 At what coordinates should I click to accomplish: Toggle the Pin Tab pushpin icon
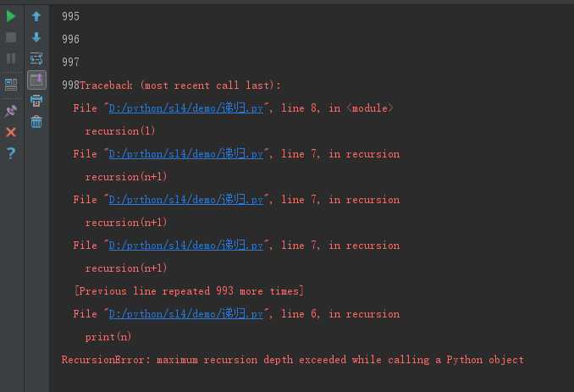coord(11,111)
